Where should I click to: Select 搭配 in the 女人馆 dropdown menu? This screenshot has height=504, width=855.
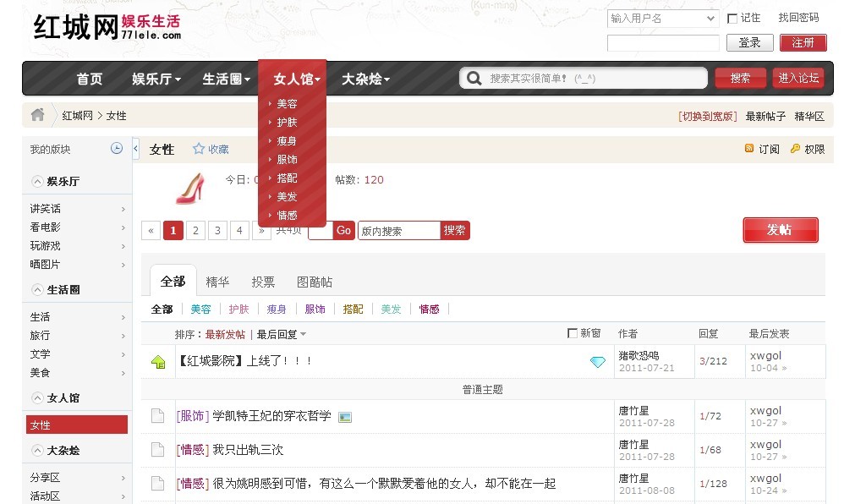287,178
